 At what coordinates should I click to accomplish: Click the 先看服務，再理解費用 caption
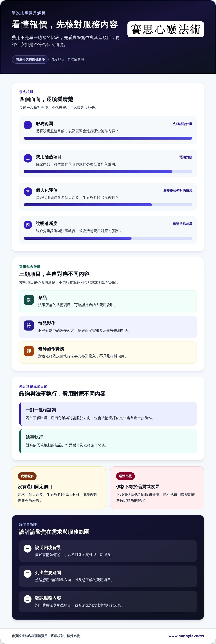click(68, 59)
